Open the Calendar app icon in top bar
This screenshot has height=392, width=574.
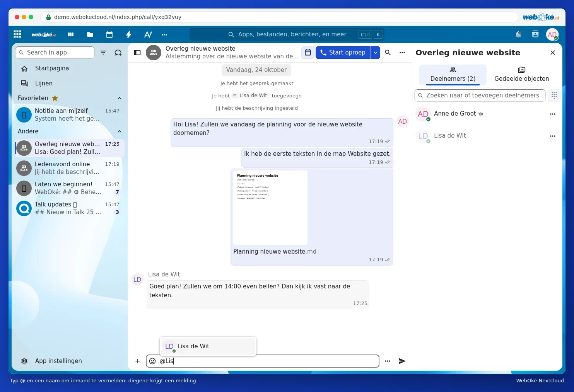coord(109,34)
